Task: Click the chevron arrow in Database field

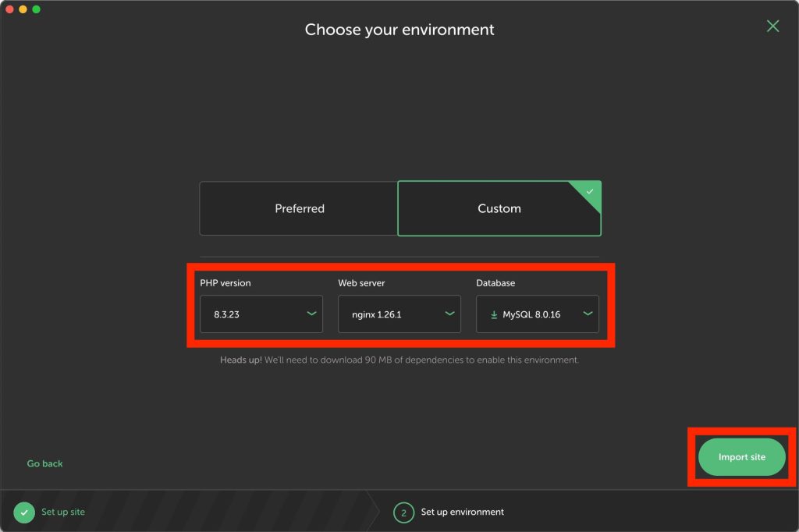Action: click(x=588, y=314)
